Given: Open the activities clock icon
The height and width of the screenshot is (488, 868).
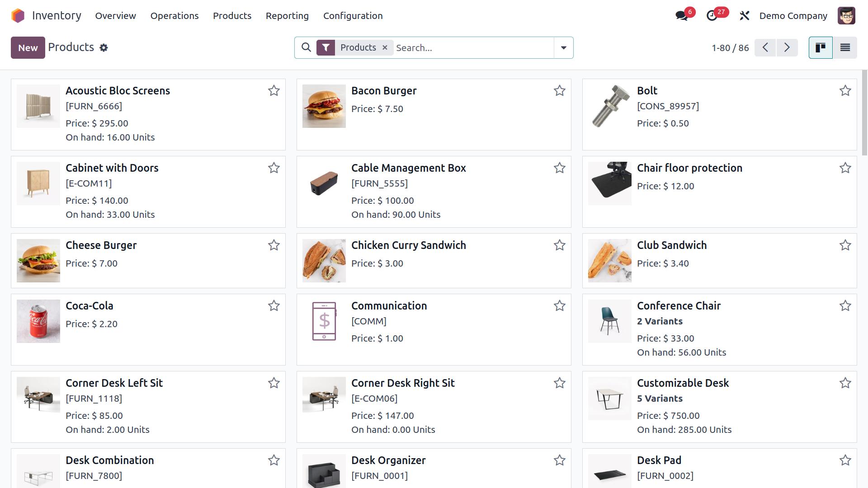Looking at the screenshot, I should [712, 16].
